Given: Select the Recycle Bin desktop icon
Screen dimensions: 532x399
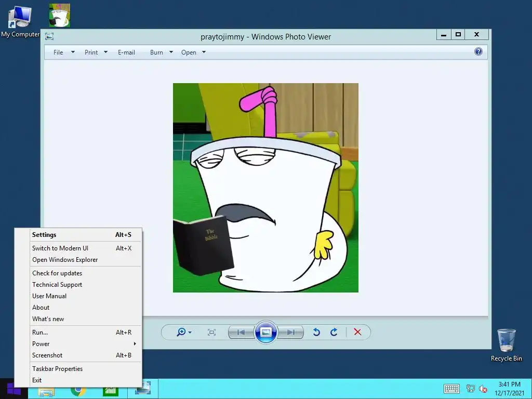Looking at the screenshot, I should (x=506, y=345).
